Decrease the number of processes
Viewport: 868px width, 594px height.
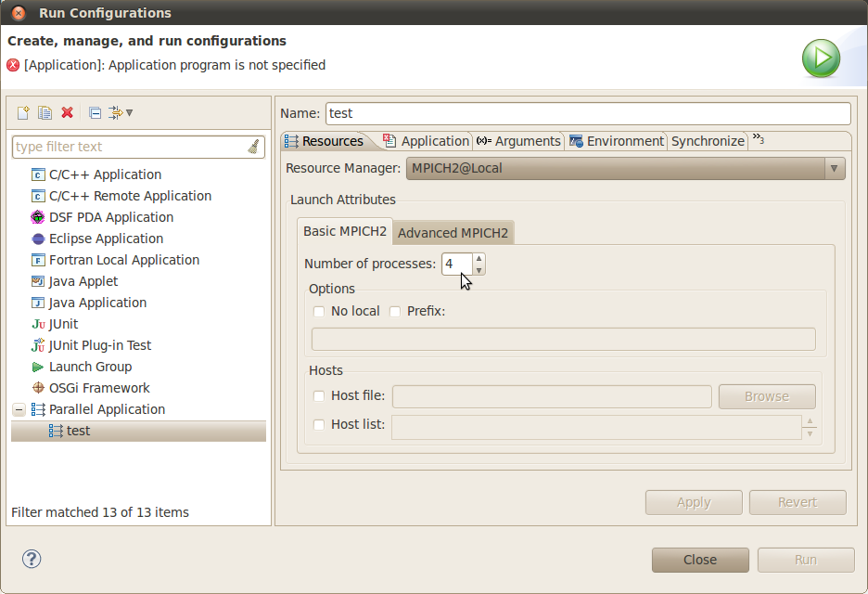coord(479,270)
